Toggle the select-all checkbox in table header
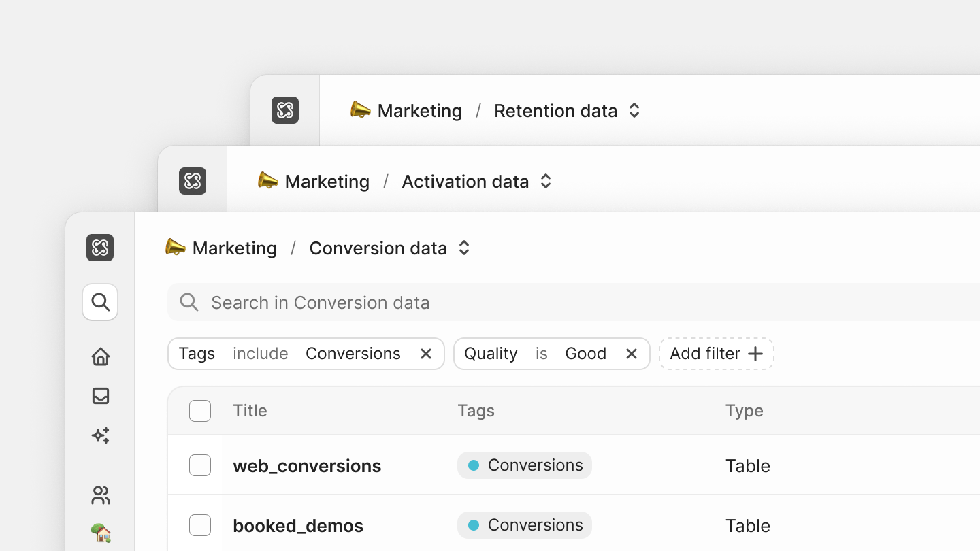The image size is (980, 551). tap(200, 411)
